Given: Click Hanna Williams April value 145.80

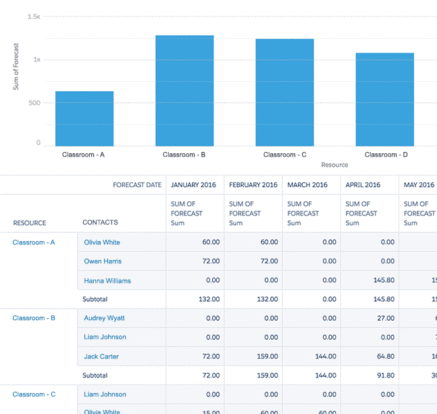Looking at the screenshot, I should coord(384,280).
